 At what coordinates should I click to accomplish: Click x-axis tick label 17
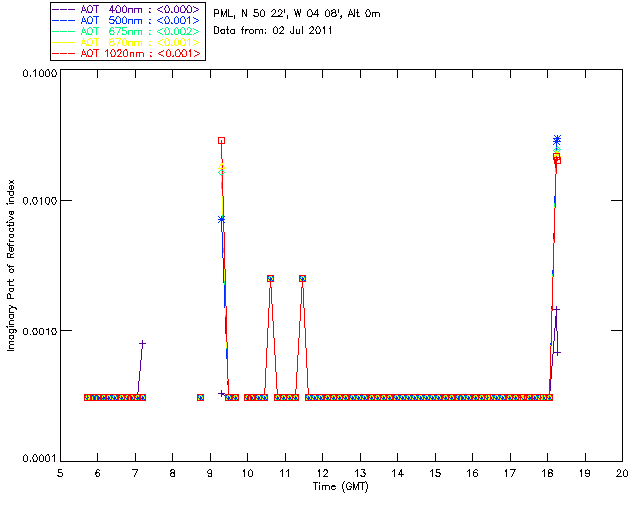[x=510, y=473]
